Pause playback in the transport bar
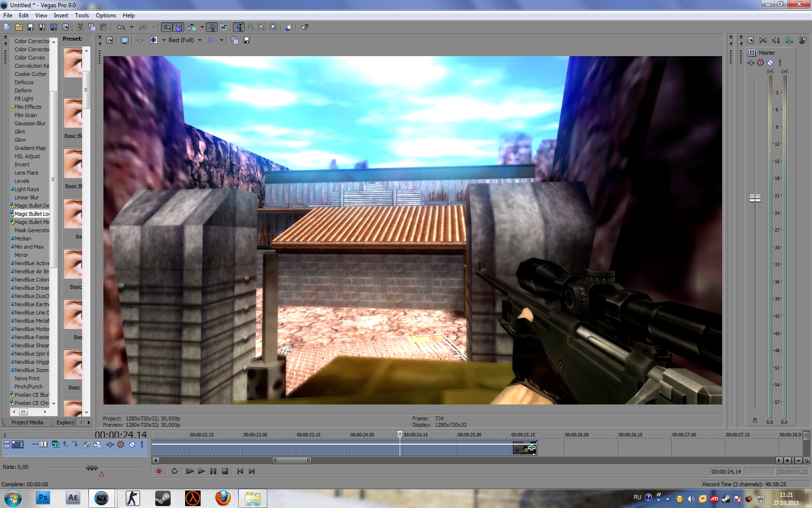Image resolution: width=812 pixels, height=508 pixels. [x=213, y=471]
